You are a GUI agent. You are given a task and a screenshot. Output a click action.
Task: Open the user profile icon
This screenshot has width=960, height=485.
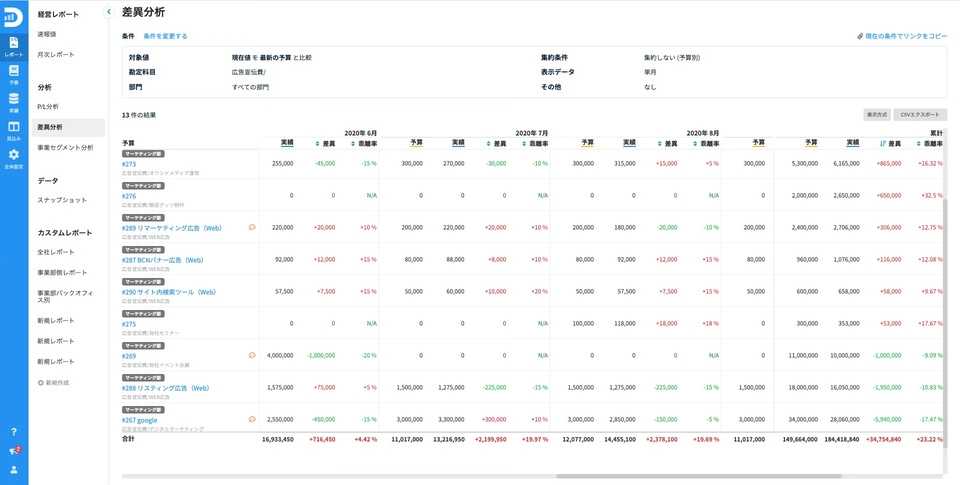tap(14, 469)
